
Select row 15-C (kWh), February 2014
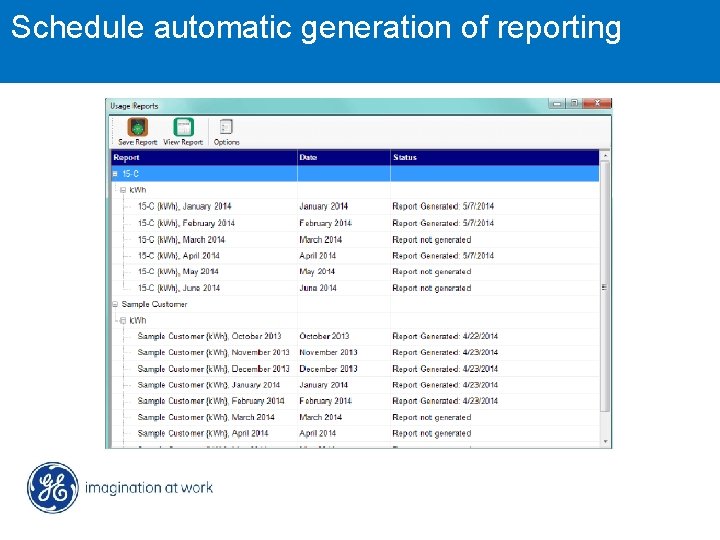[355, 223]
